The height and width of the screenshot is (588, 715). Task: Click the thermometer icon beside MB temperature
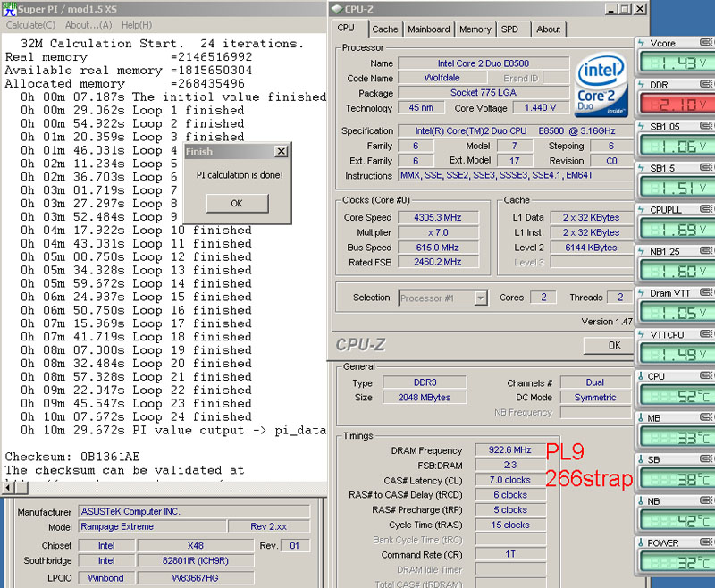point(641,418)
